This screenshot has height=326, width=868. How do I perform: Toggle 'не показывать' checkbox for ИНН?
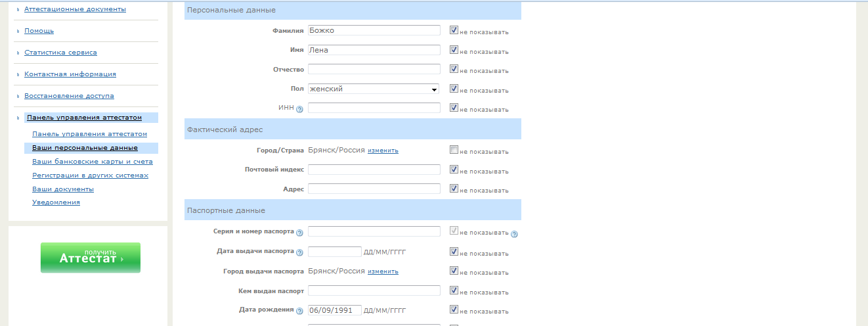click(x=454, y=108)
